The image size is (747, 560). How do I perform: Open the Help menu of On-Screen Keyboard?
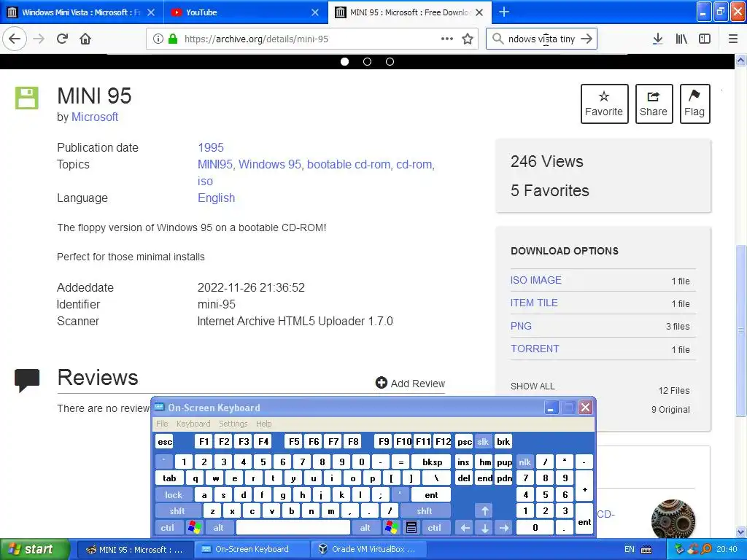263,424
